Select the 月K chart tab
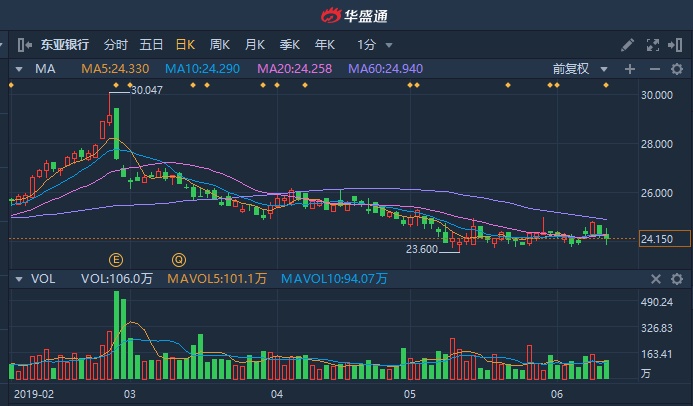Screen dimensions: 693x406 (x=255, y=45)
